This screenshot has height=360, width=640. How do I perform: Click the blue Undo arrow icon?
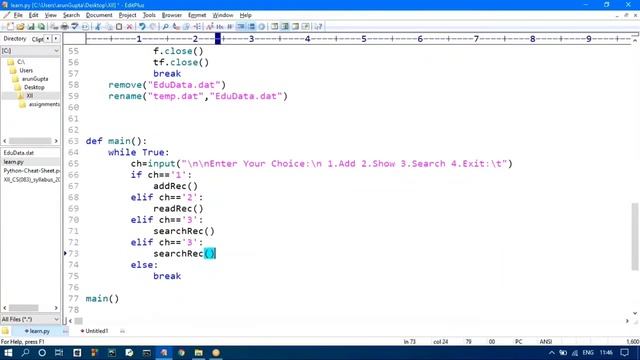pos(142,27)
